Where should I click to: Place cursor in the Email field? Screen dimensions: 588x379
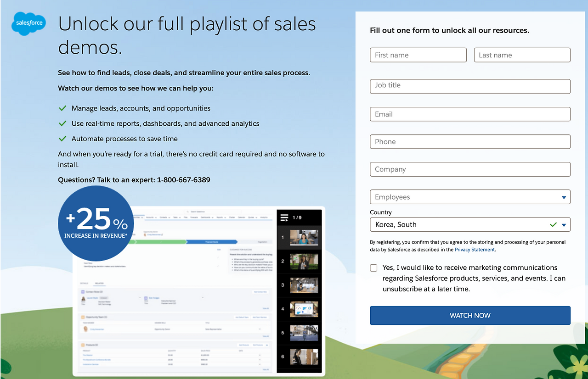coord(470,114)
